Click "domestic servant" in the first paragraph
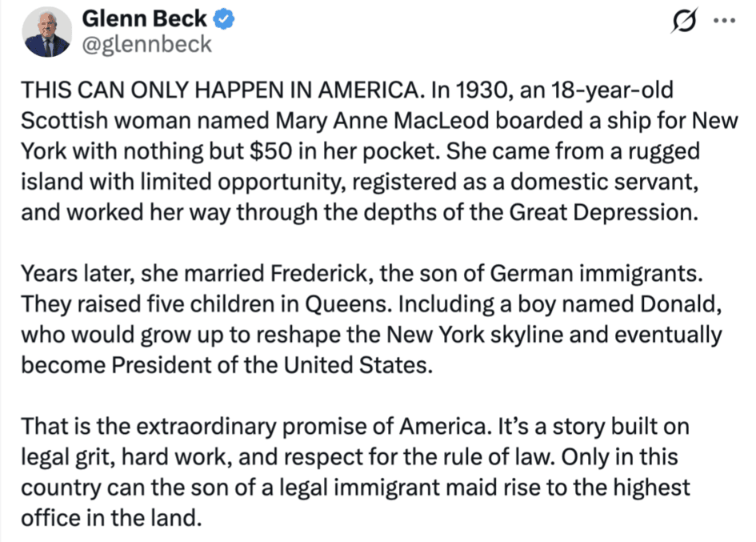 click(x=603, y=182)
